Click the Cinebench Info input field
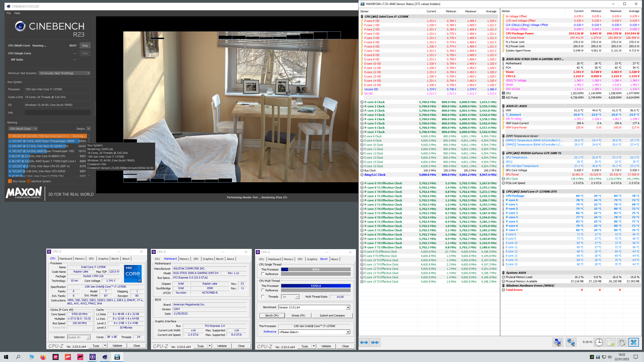This screenshot has width=644, height=362. [x=57, y=113]
